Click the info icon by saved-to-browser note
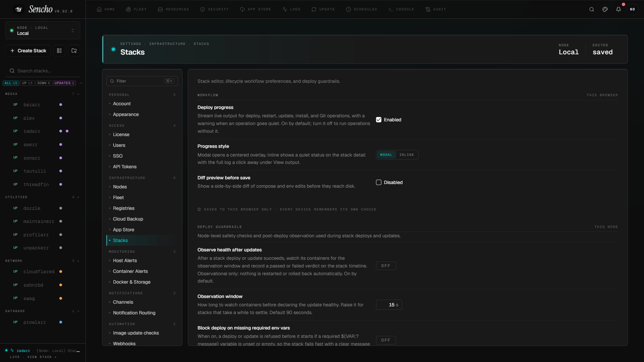The width and height of the screenshot is (644, 362). tap(199, 209)
